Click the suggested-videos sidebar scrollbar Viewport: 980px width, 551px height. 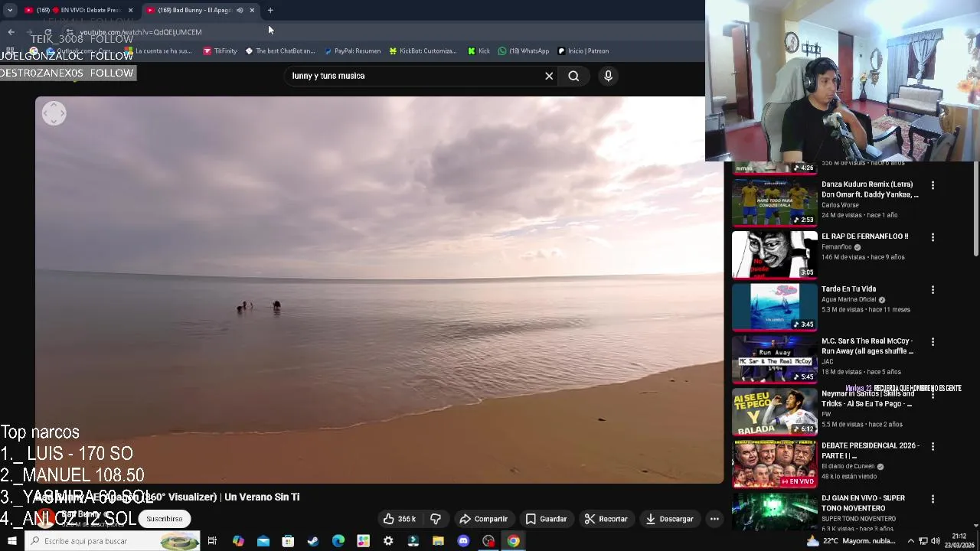975,208
